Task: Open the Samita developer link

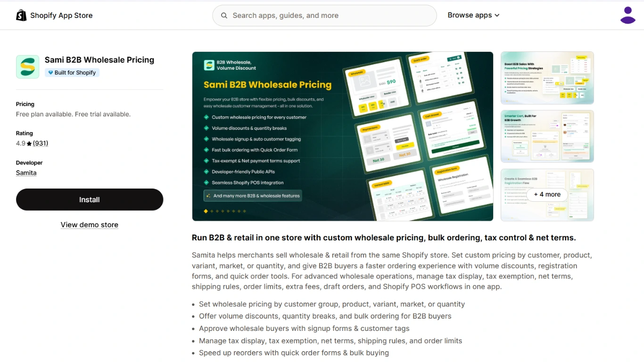Action: 26,173
